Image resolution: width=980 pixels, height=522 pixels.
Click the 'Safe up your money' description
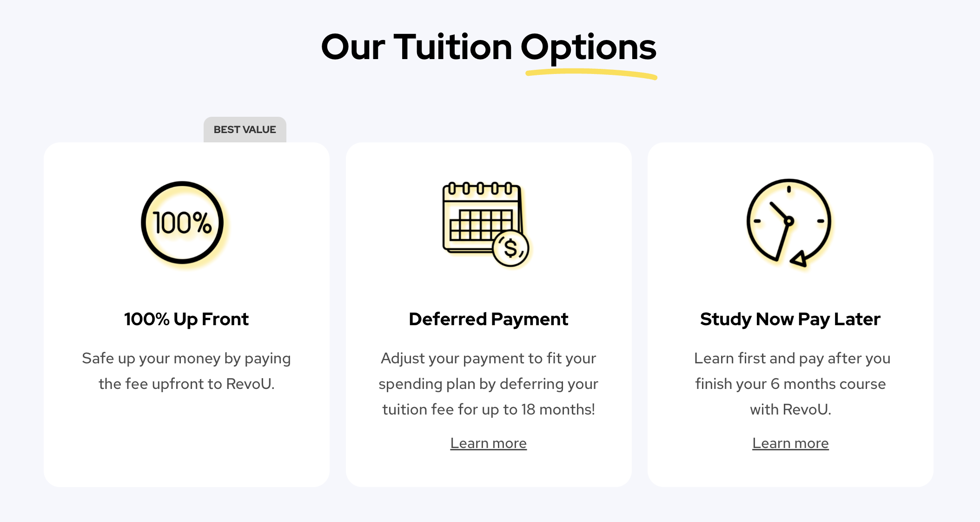click(186, 371)
